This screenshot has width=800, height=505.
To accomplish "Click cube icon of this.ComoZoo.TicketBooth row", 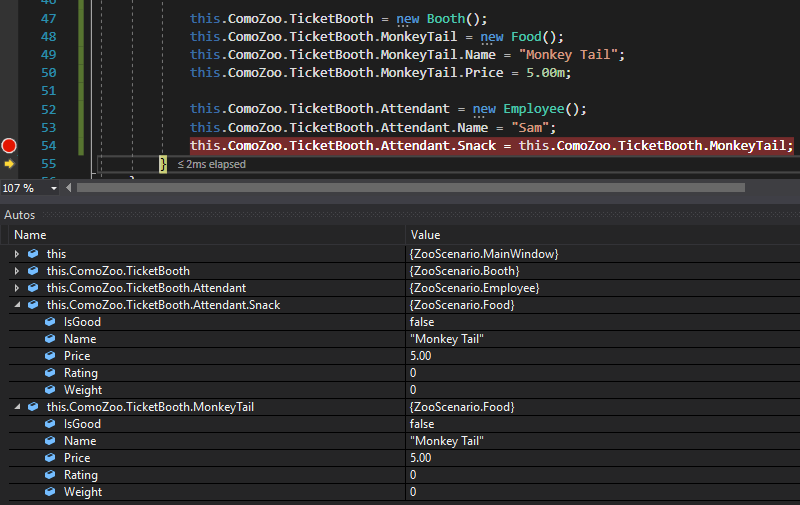I will [x=33, y=271].
